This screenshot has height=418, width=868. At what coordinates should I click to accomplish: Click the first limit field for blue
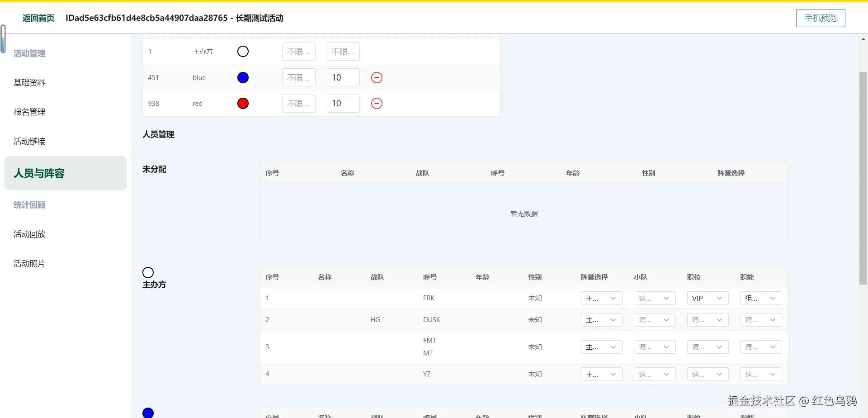[298, 78]
